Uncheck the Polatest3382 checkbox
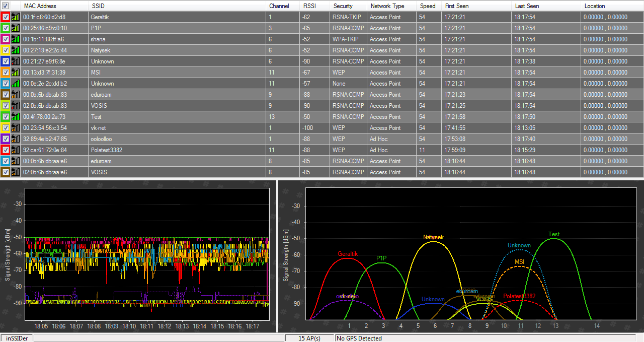Viewport: 644px width, 342px height. tap(6, 150)
